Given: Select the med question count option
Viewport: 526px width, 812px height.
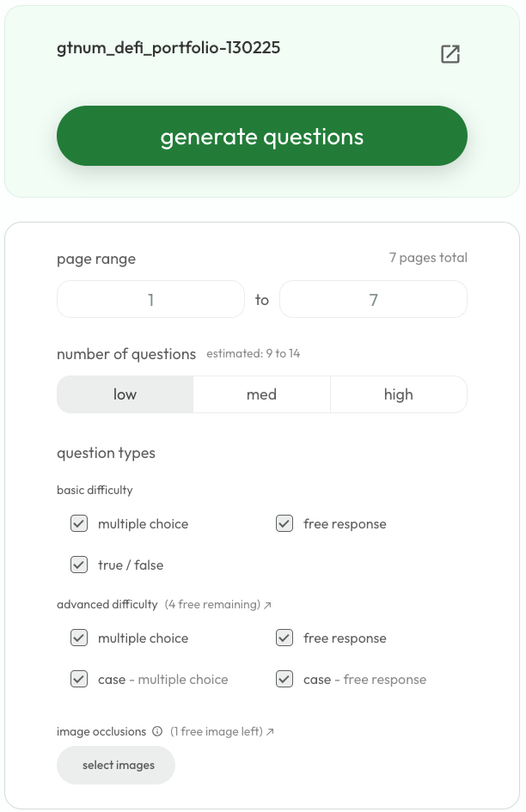Looking at the screenshot, I should pyautogui.click(x=261, y=394).
